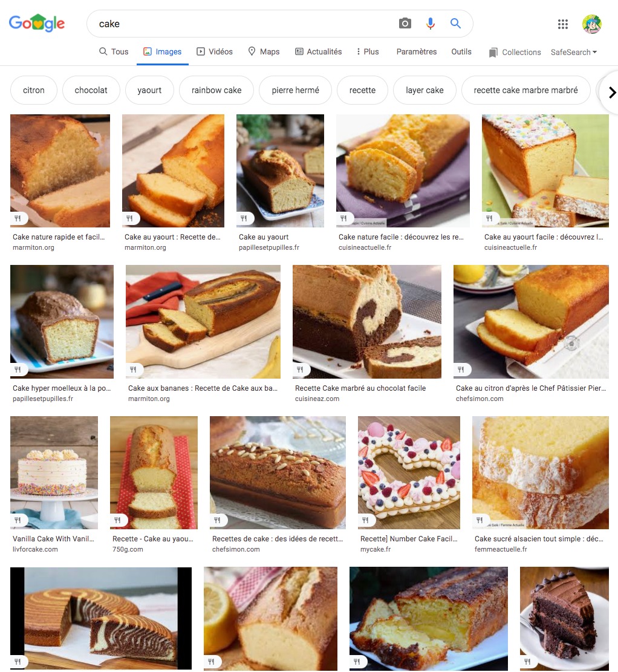Click the search by image camera icon
The image size is (618, 672).
(405, 23)
